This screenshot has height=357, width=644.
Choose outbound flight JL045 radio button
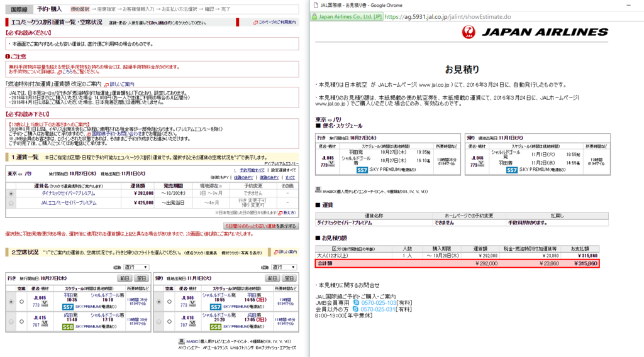click(x=11, y=302)
